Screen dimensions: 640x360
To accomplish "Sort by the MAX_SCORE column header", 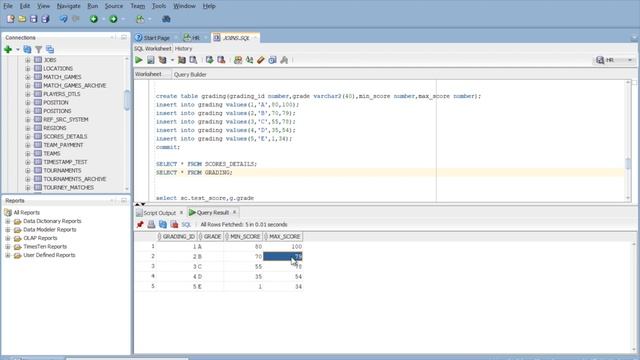I will (x=282, y=237).
